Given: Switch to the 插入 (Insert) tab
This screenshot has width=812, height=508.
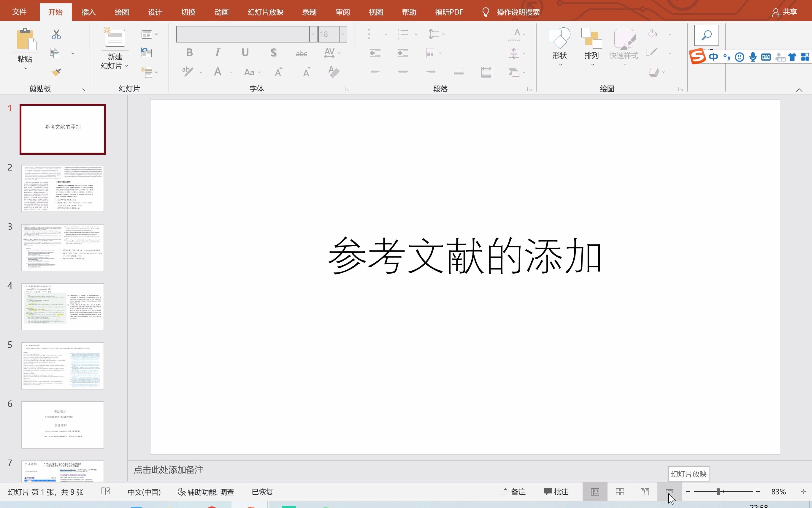Looking at the screenshot, I should pos(88,12).
